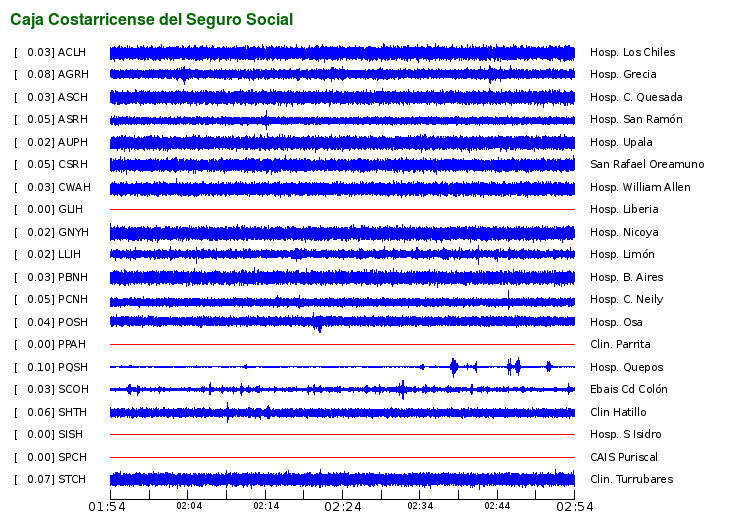Click the SHTH Hatillo waveform
The height and width of the screenshot is (513, 740).
click(x=342, y=413)
